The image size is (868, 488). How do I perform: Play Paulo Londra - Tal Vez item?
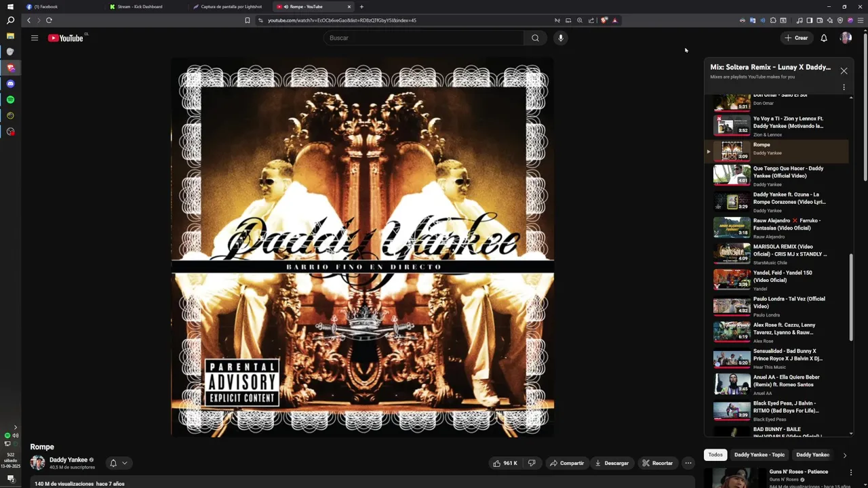(776, 306)
